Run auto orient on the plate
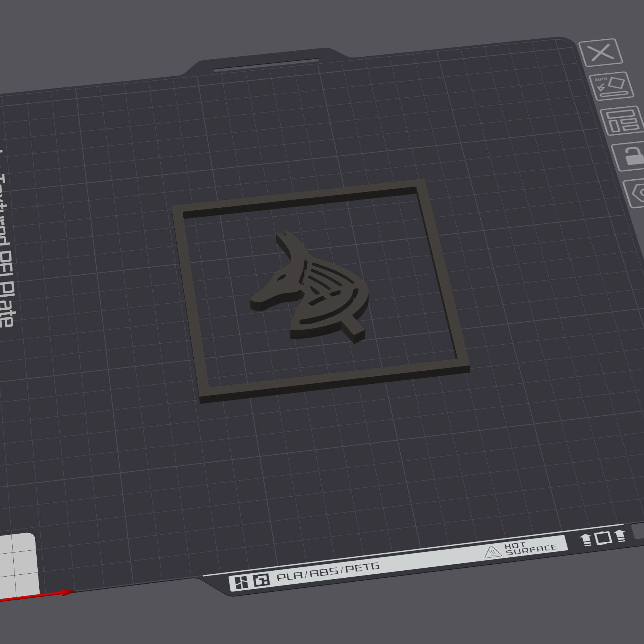 [x=611, y=86]
